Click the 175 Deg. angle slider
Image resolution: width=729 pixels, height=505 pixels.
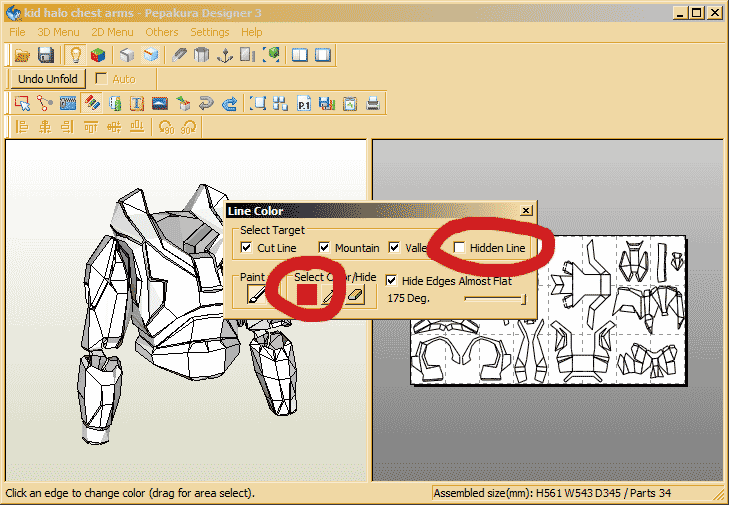point(495,299)
